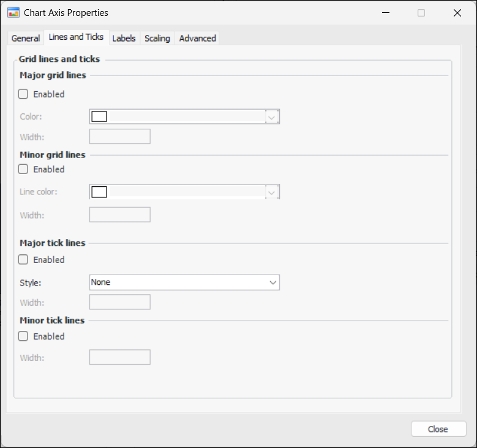The image size is (477, 448).
Task: Open the minor grid Line color dropdown
Action: [x=272, y=192]
